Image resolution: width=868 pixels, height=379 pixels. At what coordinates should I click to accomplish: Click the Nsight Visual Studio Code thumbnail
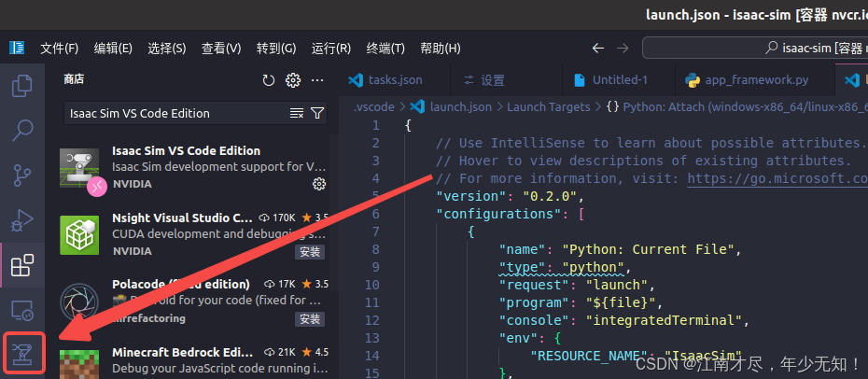pyautogui.click(x=79, y=235)
